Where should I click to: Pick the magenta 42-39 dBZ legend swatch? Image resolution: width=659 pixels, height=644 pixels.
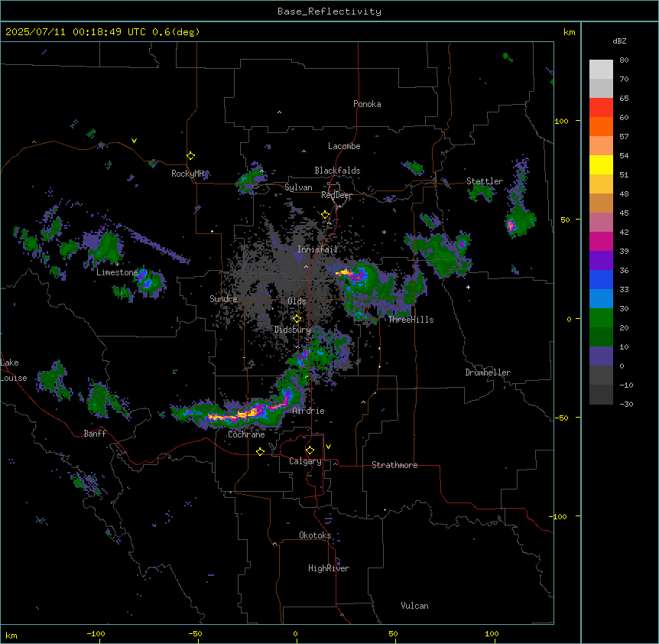pyautogui.click(x=601, y=241)
